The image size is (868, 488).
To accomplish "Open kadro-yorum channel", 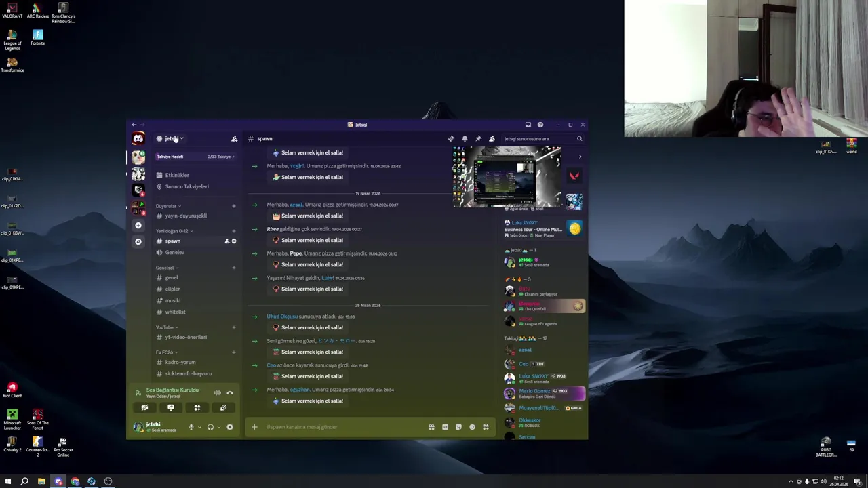I will (x=196, y=362).
